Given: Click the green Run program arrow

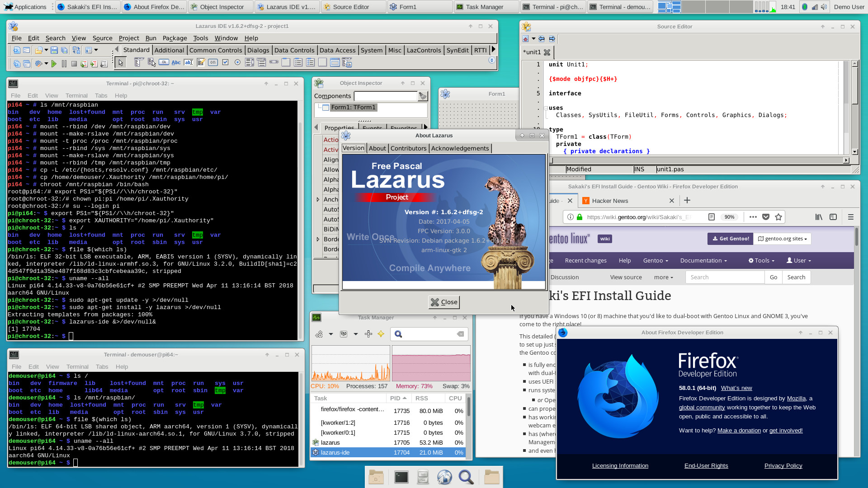Looking at the screenshot, I should (x=54, y=64).
